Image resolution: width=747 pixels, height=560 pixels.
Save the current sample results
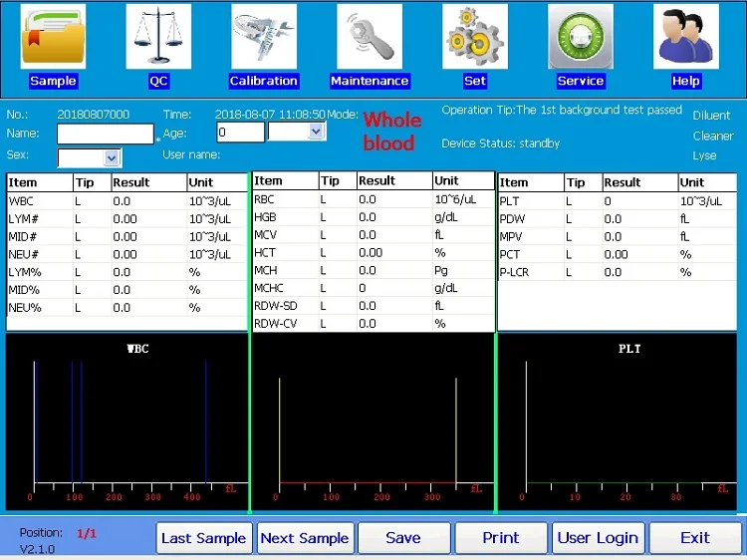(x=403, y=538)
